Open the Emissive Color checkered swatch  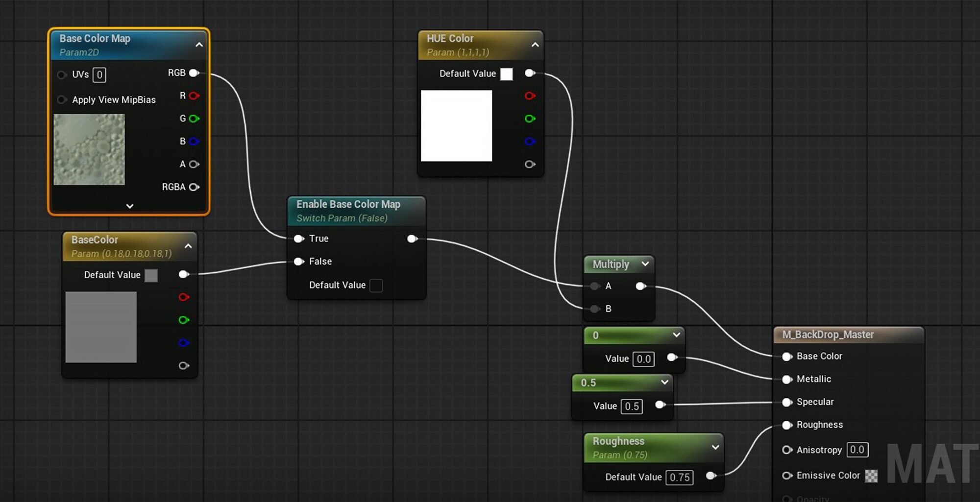coord(871,476)
